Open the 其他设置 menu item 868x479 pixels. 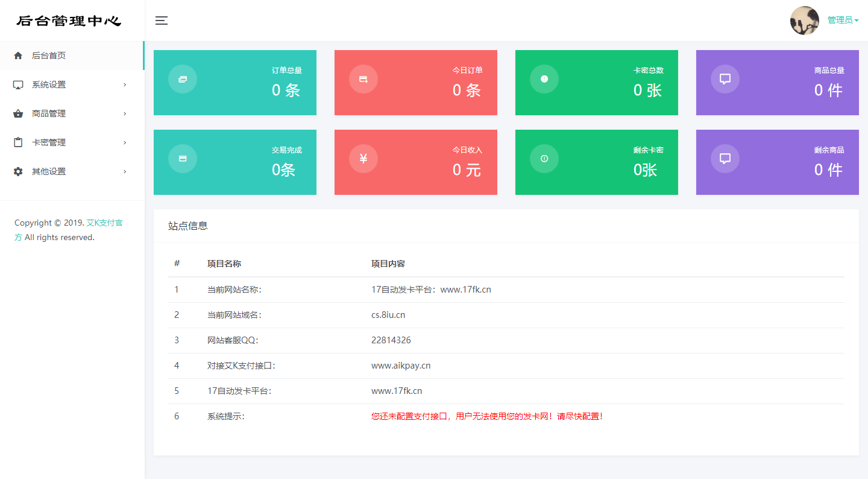tap(72, 171)
